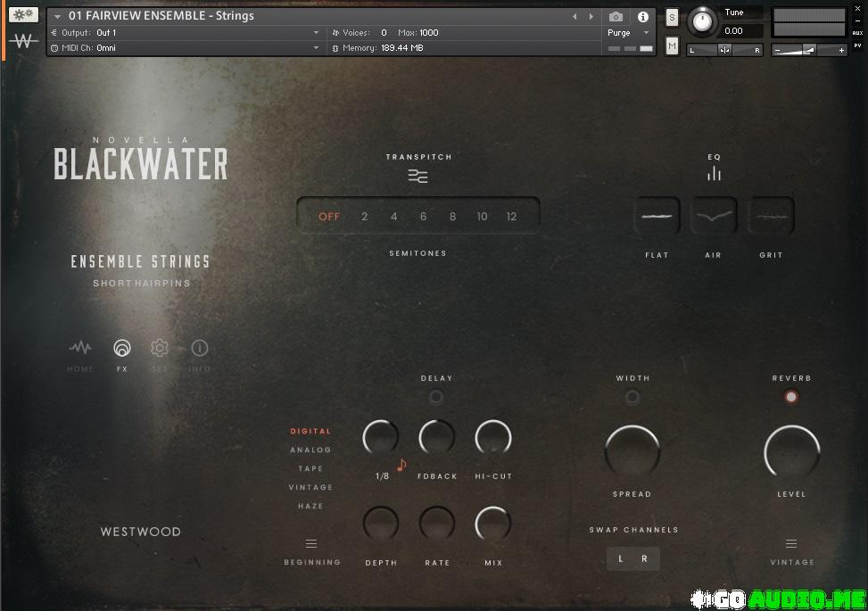
Task: Select the Air EQ curve
Action: pos(714,216)
